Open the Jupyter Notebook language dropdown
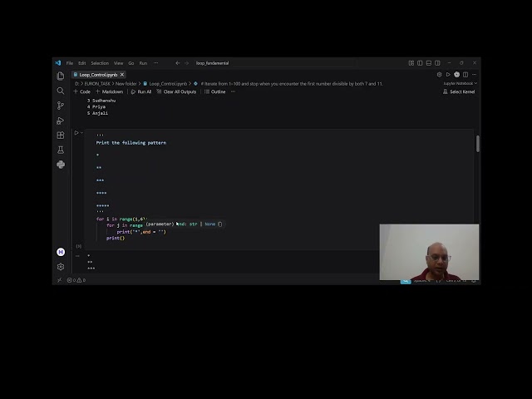The width and height of the screenshot is (532, 399). (x=460, y=83)
